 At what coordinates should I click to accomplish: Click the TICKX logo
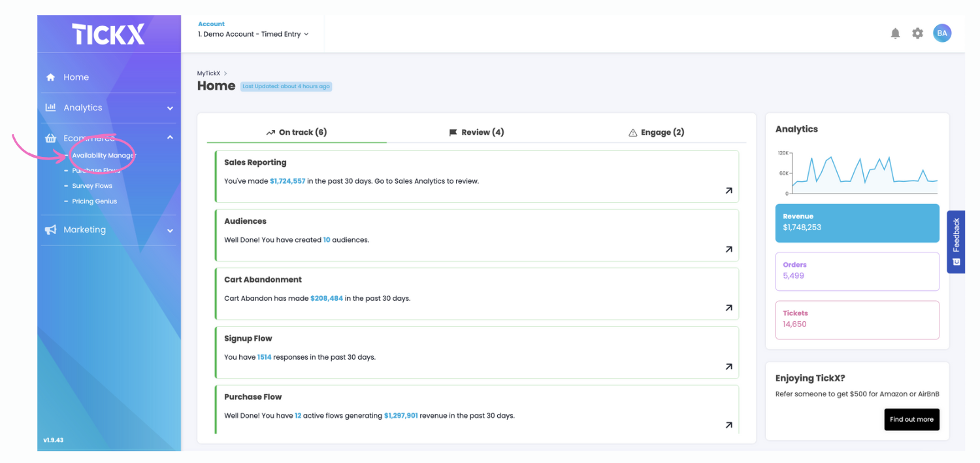point(107,33)
